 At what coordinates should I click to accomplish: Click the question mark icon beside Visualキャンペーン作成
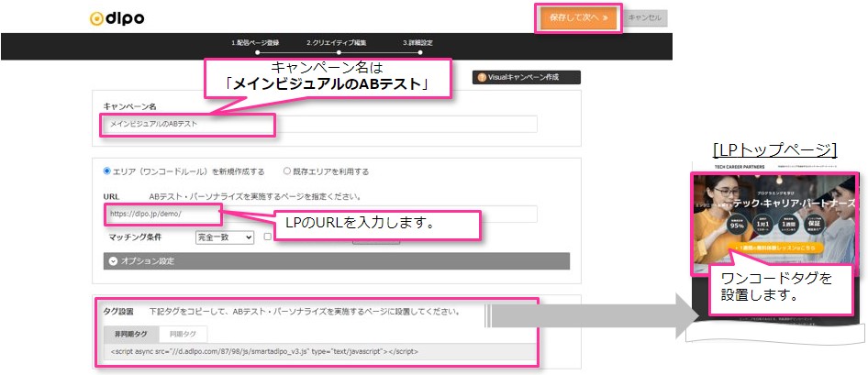coord(482,77)
